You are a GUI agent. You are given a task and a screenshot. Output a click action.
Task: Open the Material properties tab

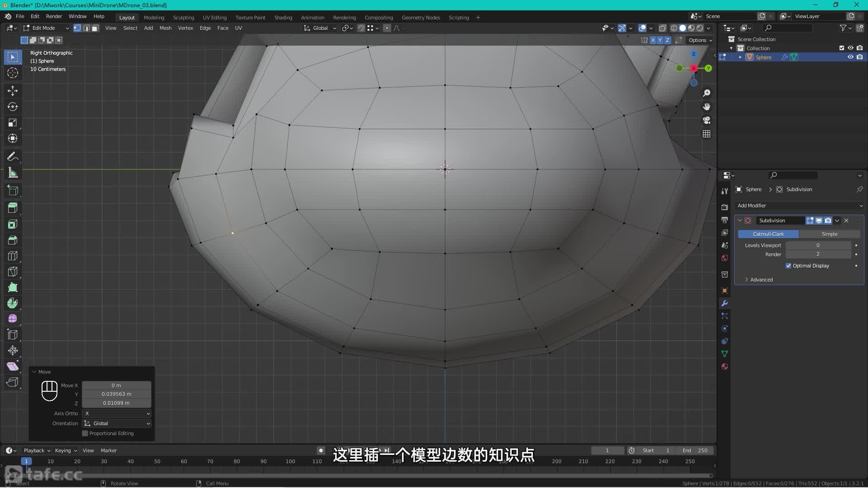coord(725,366)
